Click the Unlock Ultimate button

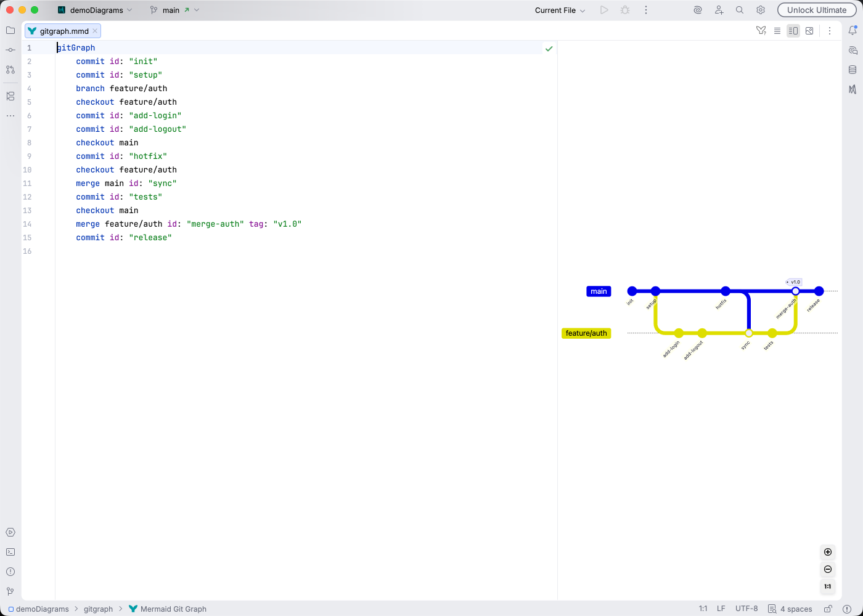pyautogui.click(x=817, y=10)
